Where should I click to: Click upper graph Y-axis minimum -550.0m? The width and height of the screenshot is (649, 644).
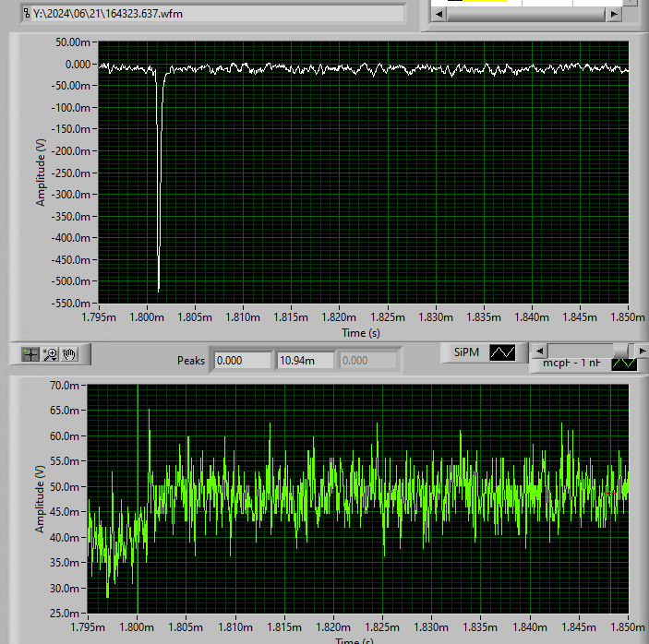pos(70,304)
